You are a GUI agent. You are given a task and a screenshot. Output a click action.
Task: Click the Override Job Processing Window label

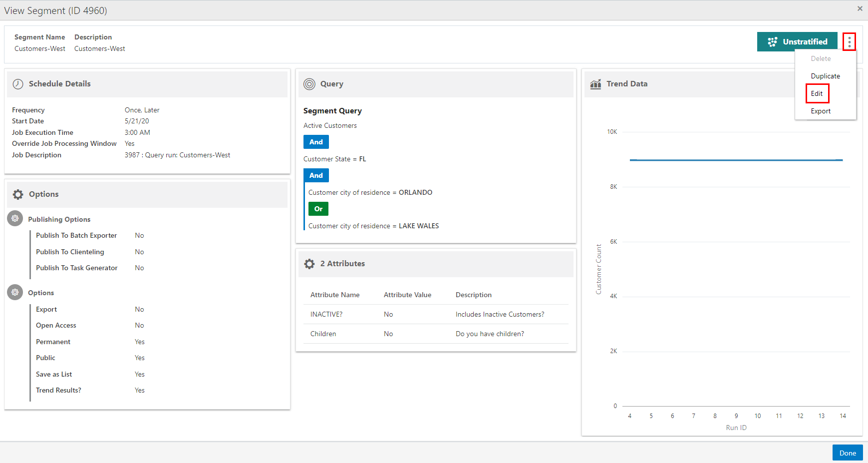[x=64, y=143]
